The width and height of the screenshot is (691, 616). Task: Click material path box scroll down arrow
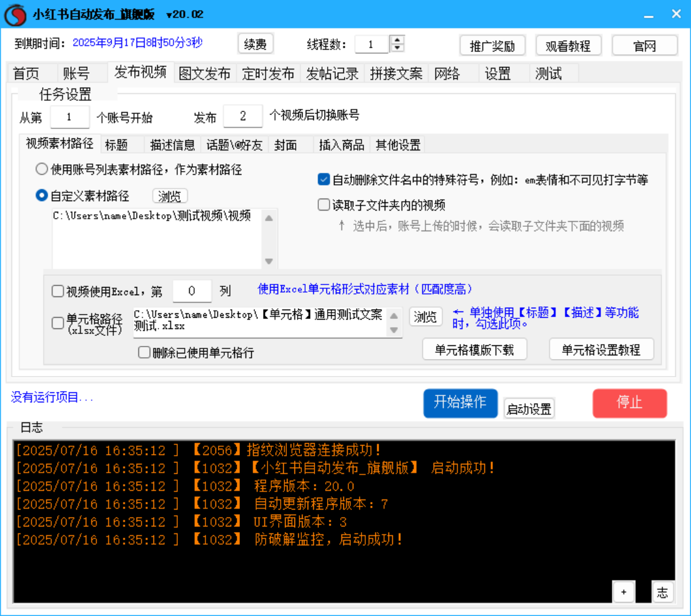269,261
